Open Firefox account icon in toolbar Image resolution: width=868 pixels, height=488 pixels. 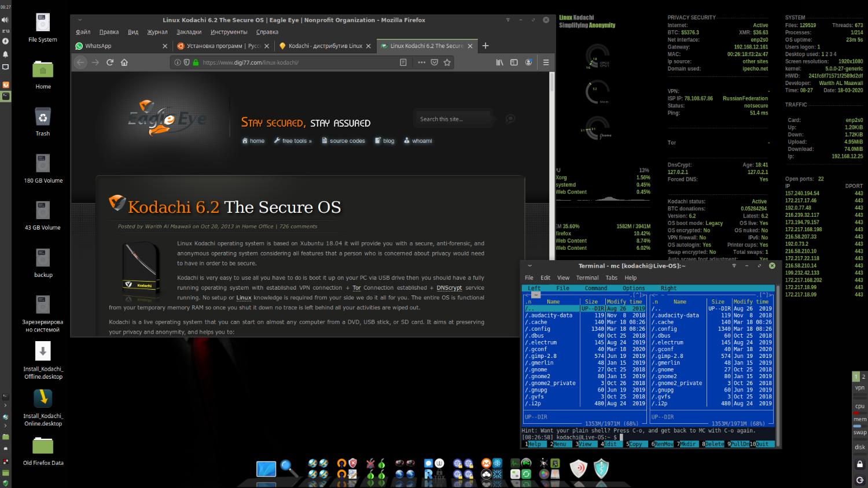[528, 62]
